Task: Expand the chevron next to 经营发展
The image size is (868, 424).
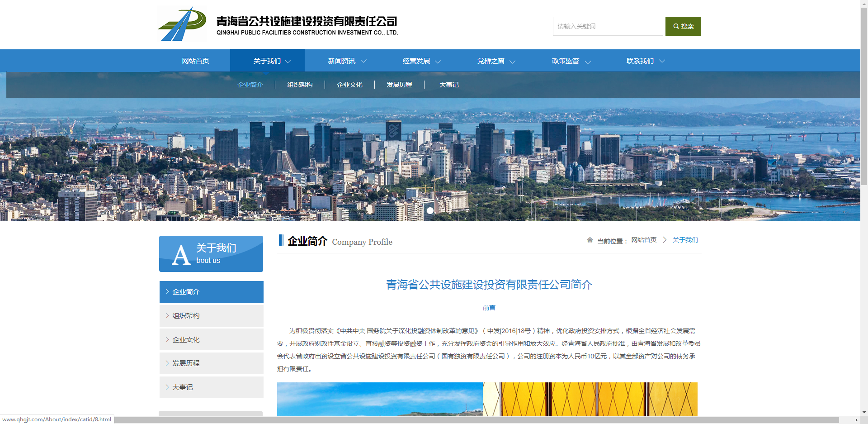Action: click(x=438, y=62)
